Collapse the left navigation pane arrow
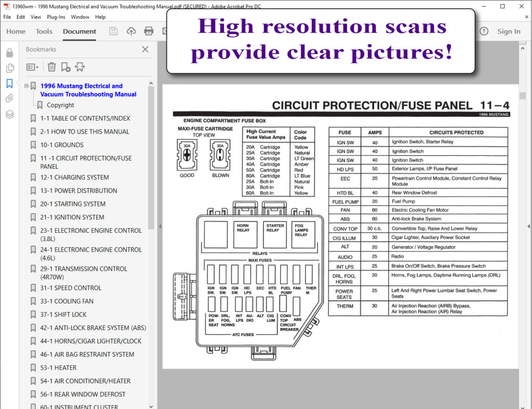 (160, 226)
